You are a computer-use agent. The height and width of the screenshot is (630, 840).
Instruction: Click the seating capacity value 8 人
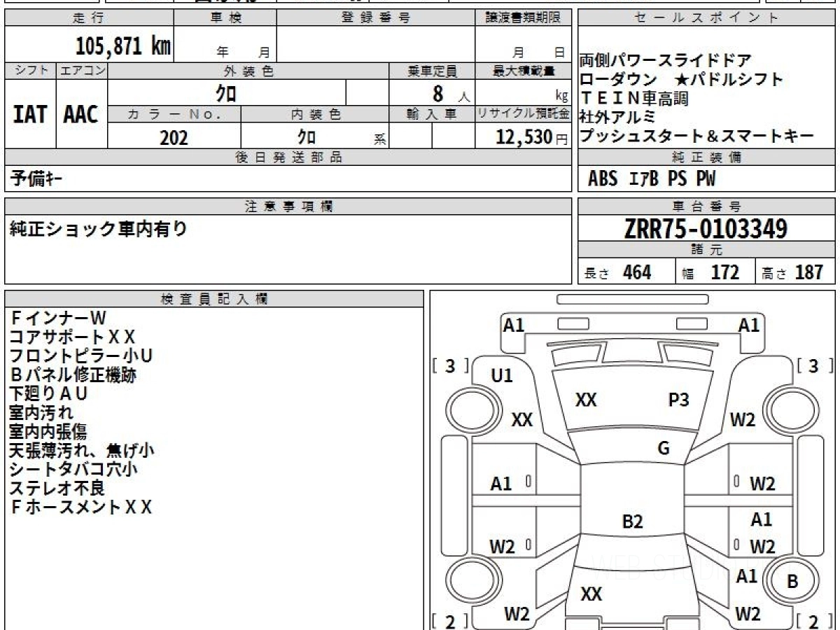[x=451, y=93]
